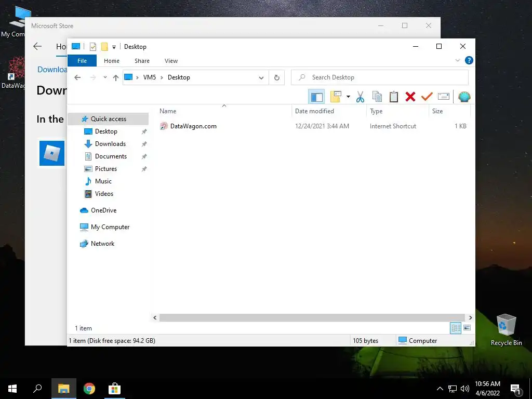Click Microsoft Store taskbar icon
Image resolution: width=532 pixels, height=399 pixels.
click(x=114, y=389)
